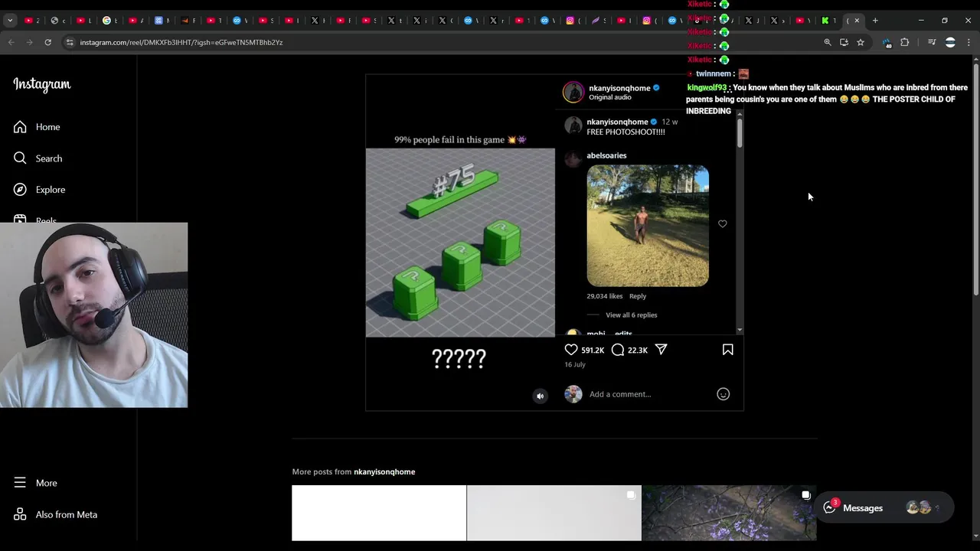Like abelsoaries' comment with small heart

pos(723,224)
